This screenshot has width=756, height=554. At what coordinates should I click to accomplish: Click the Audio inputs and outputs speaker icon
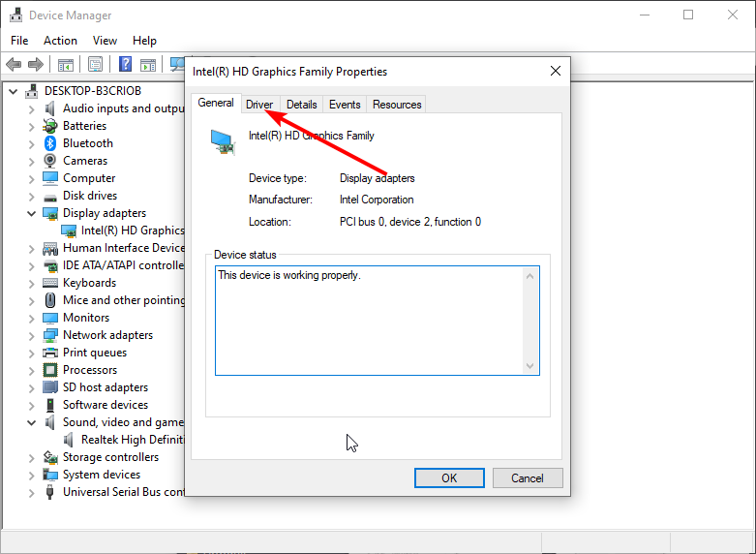click(50, 108)
